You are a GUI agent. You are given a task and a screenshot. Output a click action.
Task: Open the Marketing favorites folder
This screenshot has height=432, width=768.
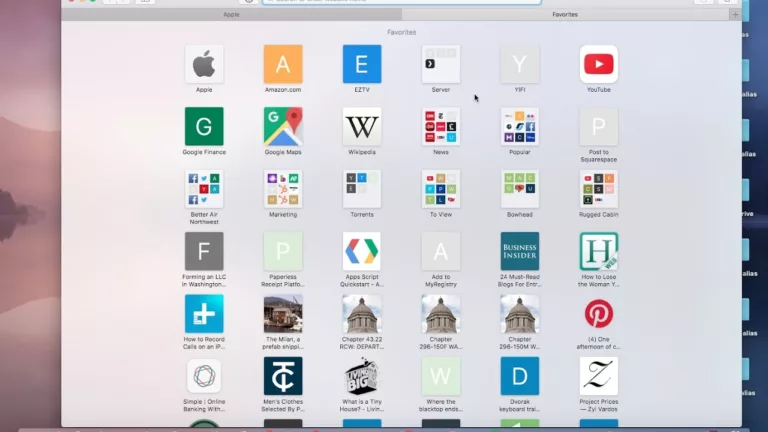tap(283, 189)
